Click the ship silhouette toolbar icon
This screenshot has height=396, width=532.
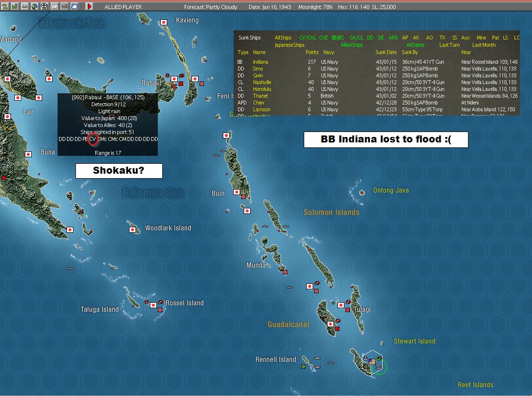(24, 6)
